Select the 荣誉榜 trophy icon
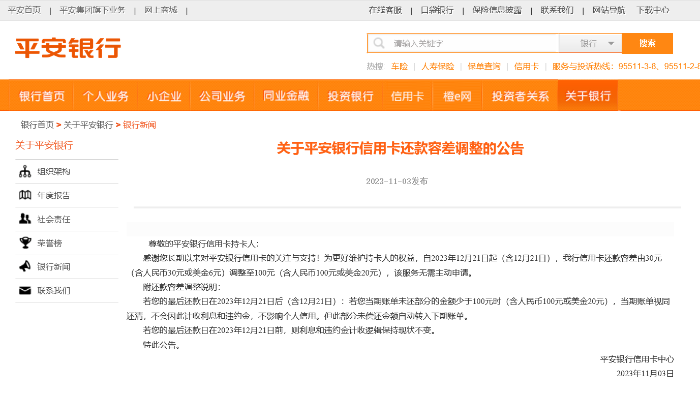This screenshot has height=395, width=700. 25,243
